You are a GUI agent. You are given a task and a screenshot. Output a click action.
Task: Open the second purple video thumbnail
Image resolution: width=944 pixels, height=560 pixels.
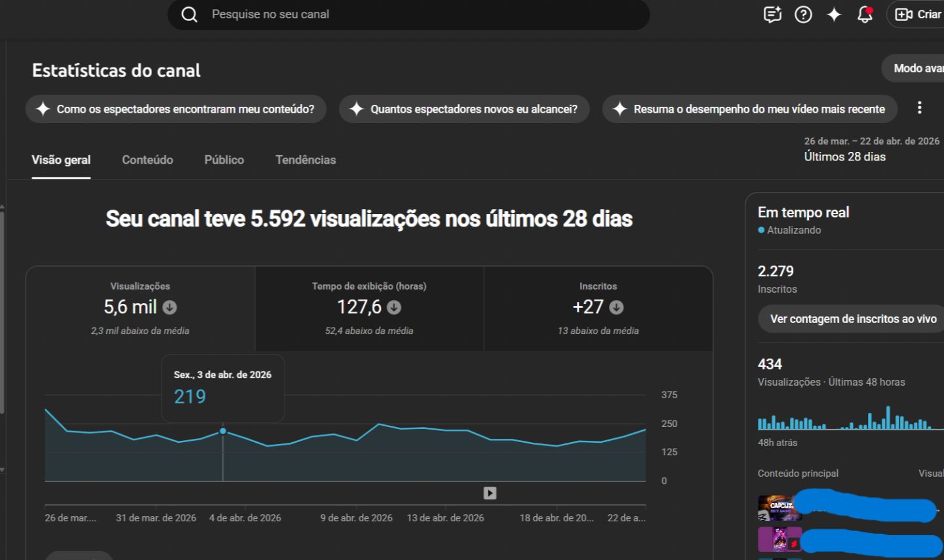coord(779,540)
